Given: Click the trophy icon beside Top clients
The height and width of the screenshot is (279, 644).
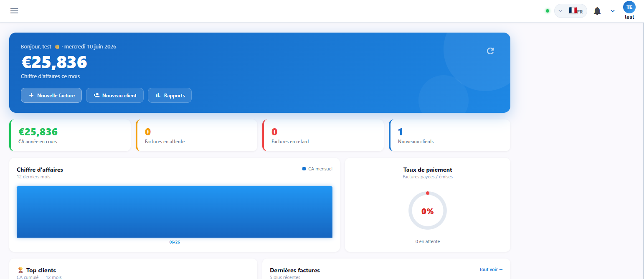Looking at the screenshot, I should [x=20, y=270].
